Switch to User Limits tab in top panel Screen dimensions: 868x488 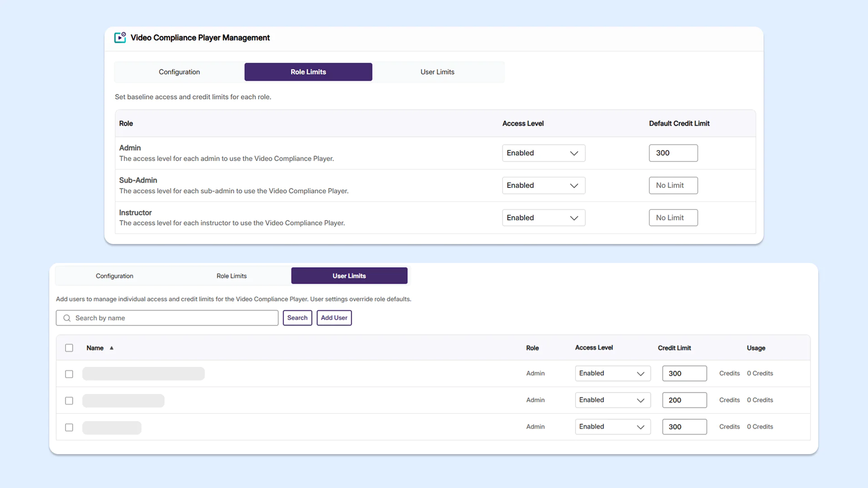(437, 72)
